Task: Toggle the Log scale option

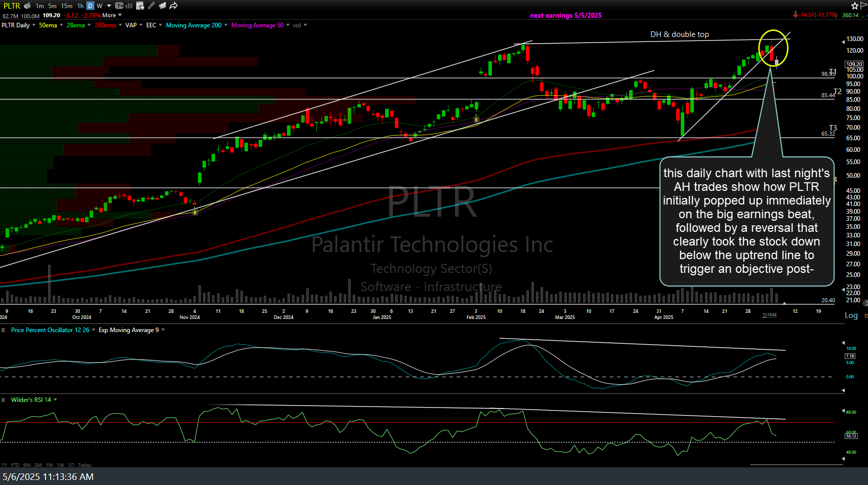Action: coord(851,315)
